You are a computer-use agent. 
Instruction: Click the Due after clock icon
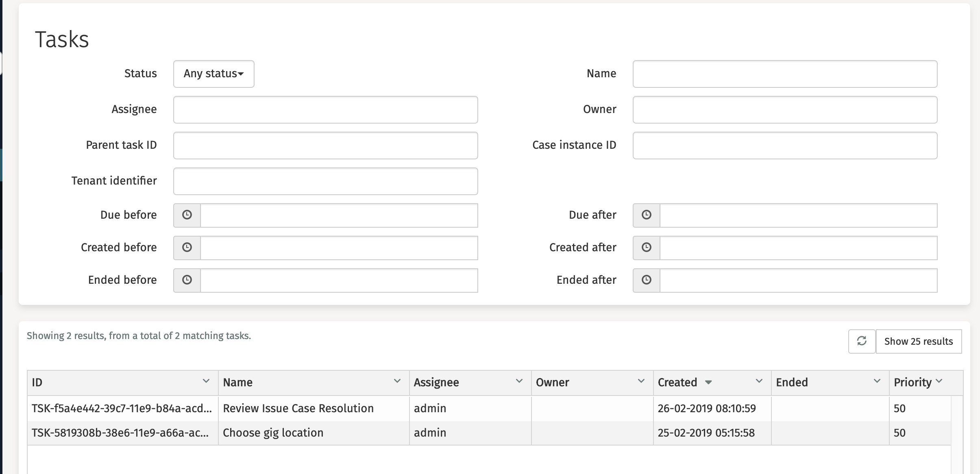[647, 215]
